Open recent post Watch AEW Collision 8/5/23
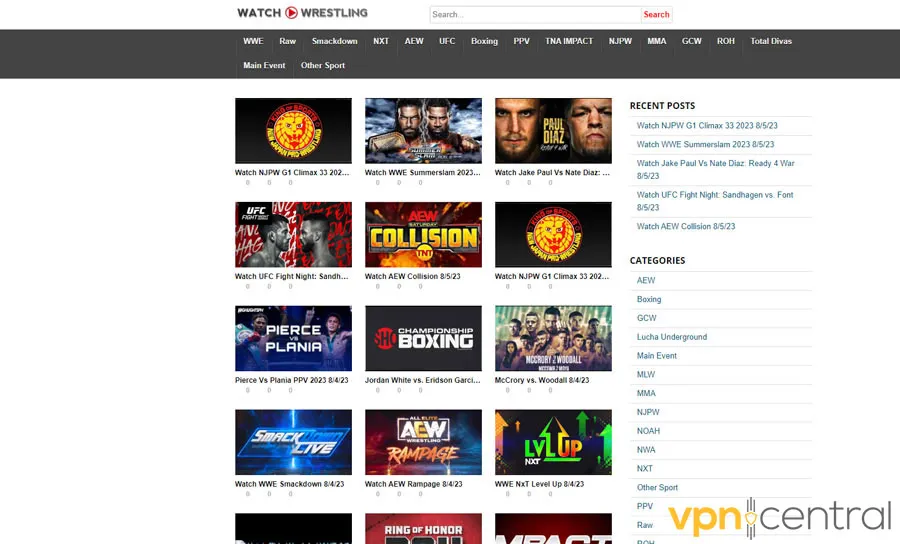The height and width of the screenshot is (544, 900). (x=686, y=227)
